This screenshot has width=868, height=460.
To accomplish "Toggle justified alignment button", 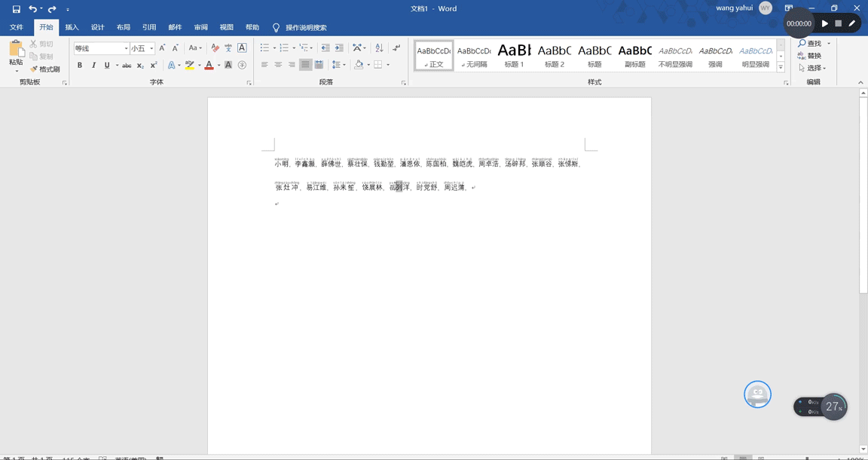I will (x=306, y=65).
